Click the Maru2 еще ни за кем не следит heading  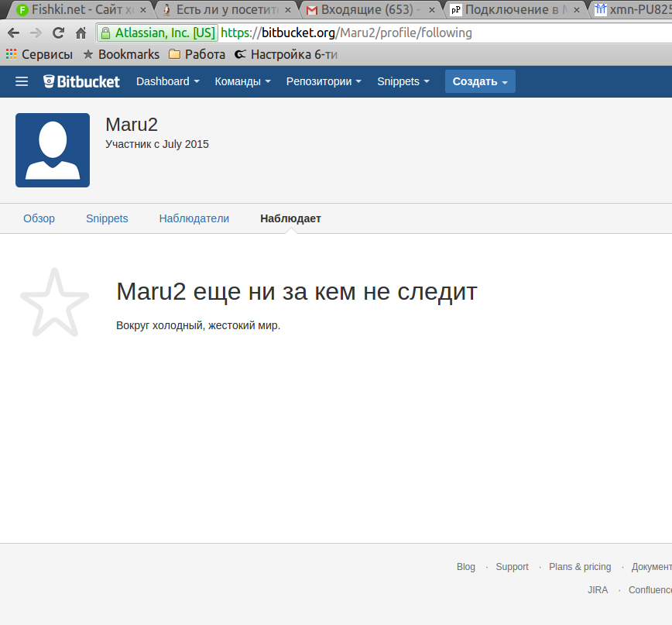tap(297, 292)
